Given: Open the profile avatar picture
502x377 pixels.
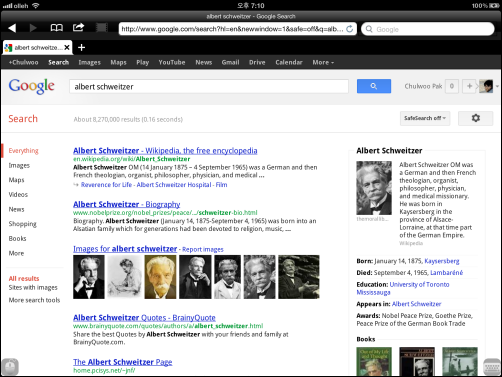Looking at the screenshot, I should [x=486, y=86].
